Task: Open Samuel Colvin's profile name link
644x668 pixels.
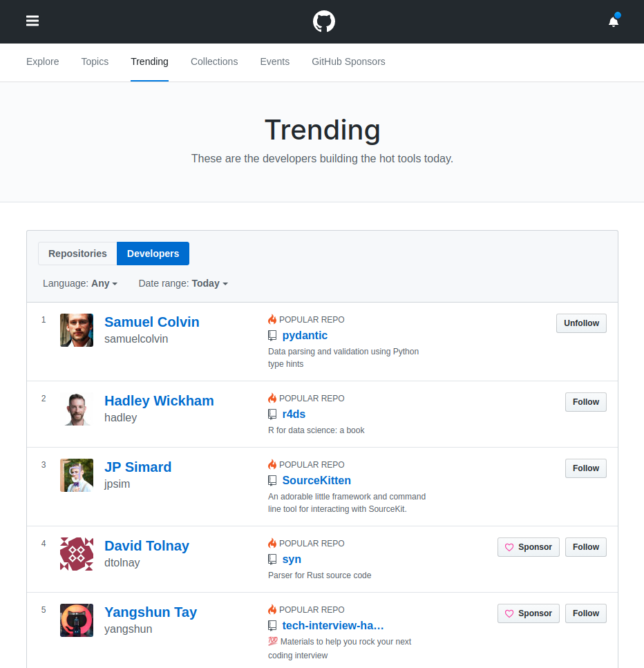Action: (x=152, y=322)
